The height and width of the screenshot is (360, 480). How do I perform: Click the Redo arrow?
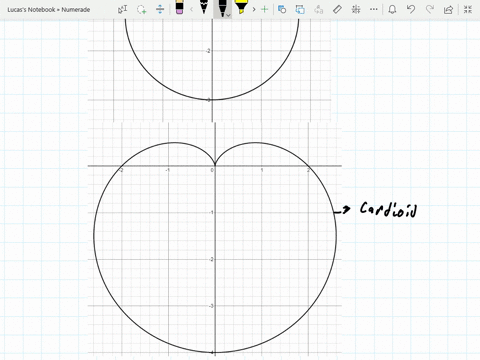pyautogui.click(x=430, y=9)
